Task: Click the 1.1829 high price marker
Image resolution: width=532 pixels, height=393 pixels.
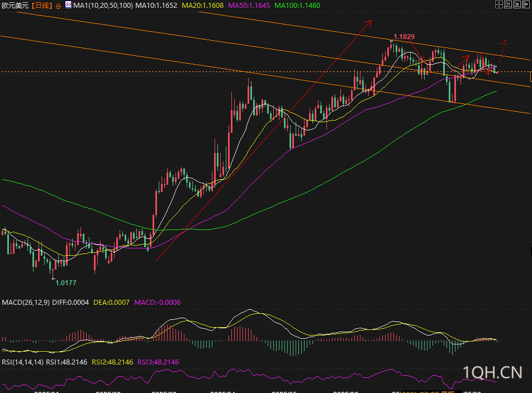Action: pos(403,36)
